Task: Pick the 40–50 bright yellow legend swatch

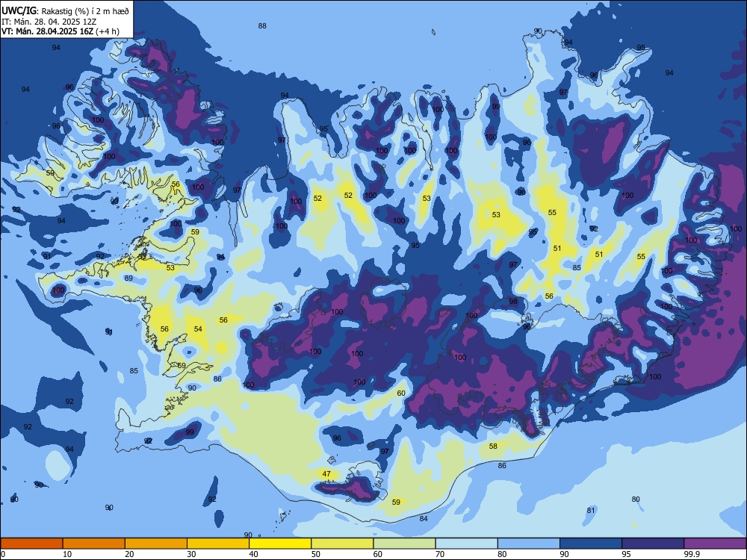Action: click(x=280, y=544)
